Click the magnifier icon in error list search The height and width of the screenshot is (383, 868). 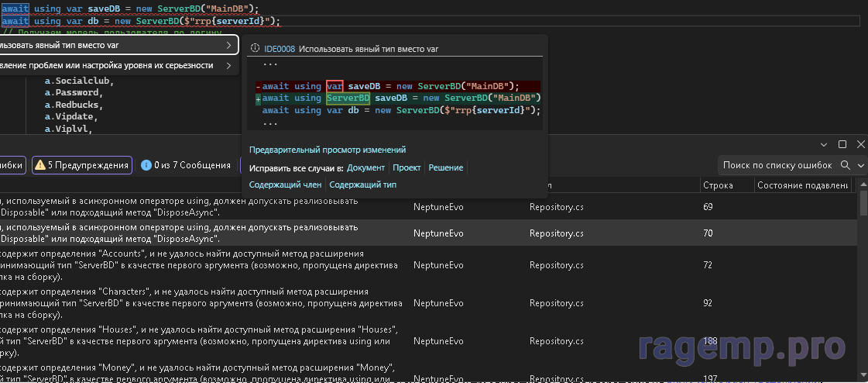coord(846,165)
